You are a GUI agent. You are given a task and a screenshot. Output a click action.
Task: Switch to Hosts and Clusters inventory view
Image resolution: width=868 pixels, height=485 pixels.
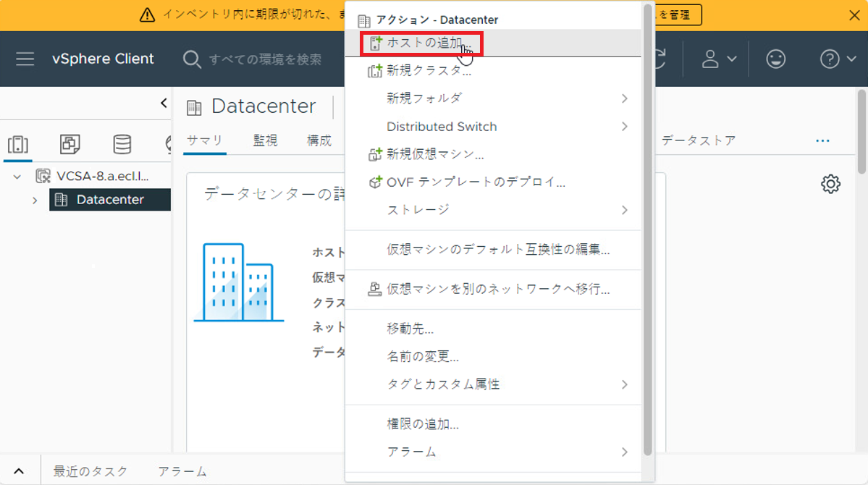[17, 145]
